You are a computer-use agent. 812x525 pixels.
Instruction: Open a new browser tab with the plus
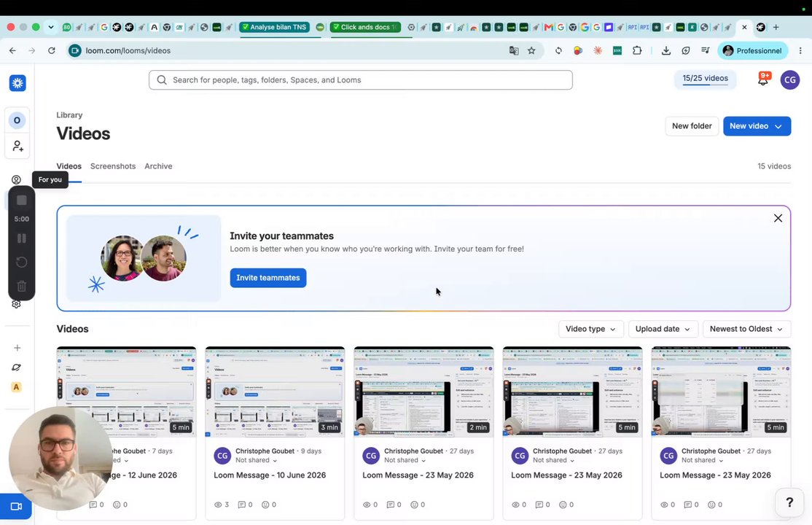tap(776, 27)
